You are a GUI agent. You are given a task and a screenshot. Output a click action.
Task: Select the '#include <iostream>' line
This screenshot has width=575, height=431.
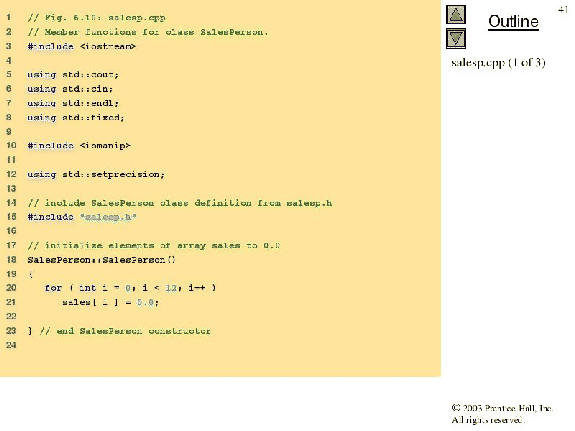[x=81, y=47]
